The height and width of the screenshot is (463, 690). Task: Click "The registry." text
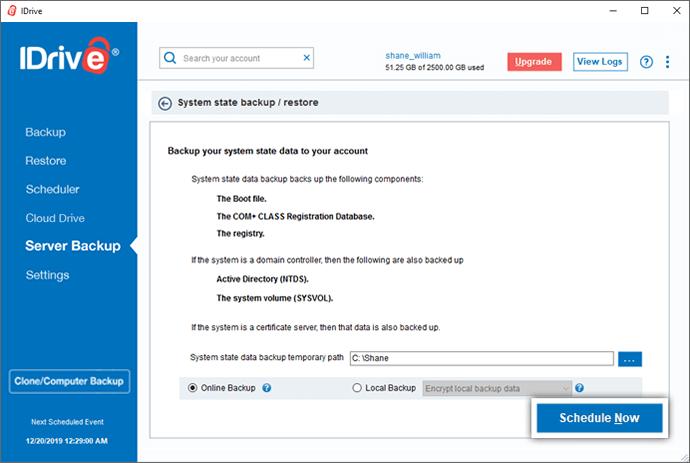240,234
